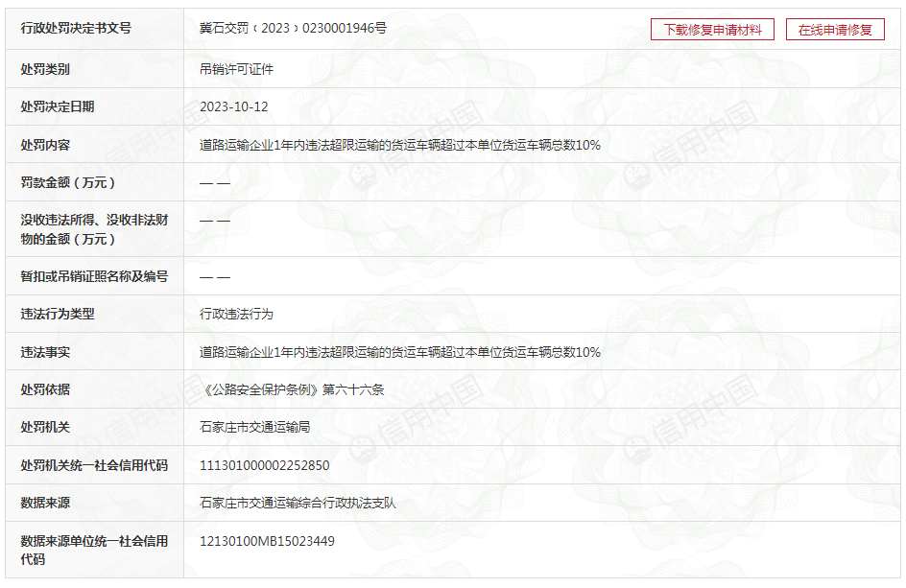
Task: Click the 罚款金额（万元） label
Action: (68, 182)
